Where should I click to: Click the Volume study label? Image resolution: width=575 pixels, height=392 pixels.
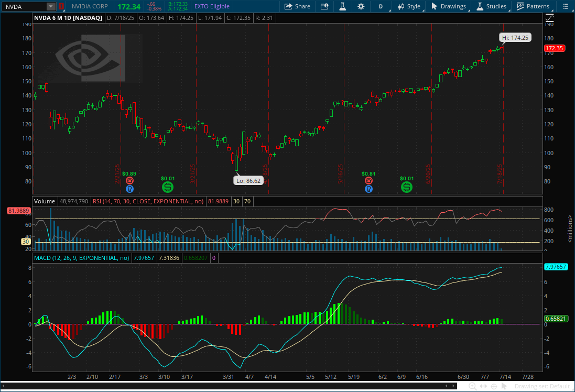coord(45,201)
